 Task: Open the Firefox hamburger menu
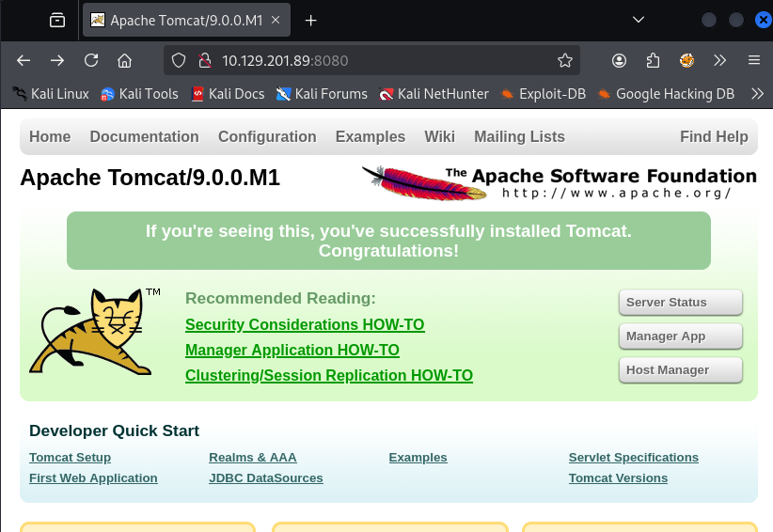point(753,60)
